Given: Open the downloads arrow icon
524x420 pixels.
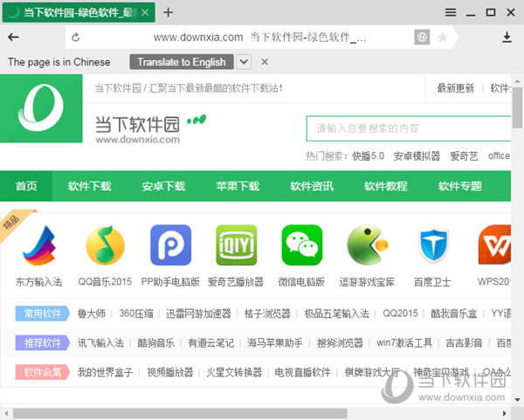Looking at the screenshot, I should click(507, 37).
